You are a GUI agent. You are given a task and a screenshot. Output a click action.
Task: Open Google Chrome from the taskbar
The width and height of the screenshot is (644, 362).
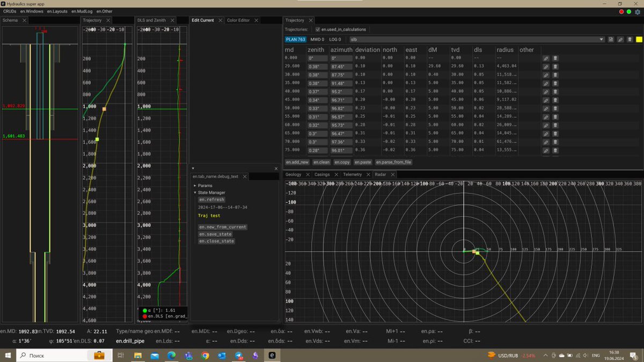[206, 355]
